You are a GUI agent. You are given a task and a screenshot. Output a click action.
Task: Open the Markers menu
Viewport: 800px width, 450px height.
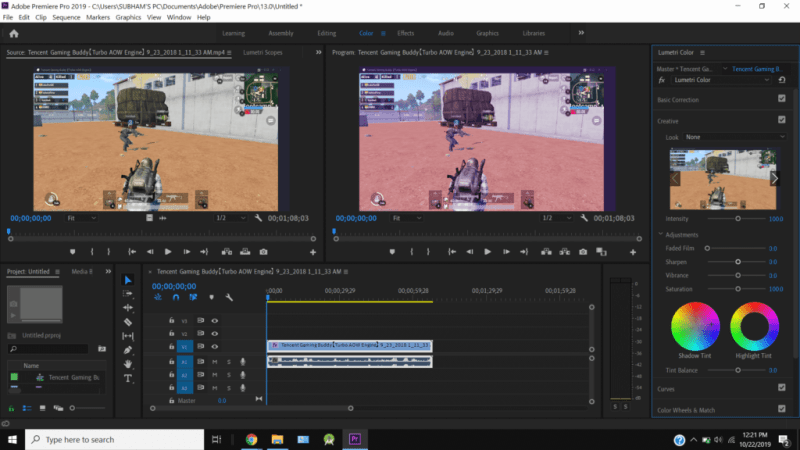(x=98, y=17)
